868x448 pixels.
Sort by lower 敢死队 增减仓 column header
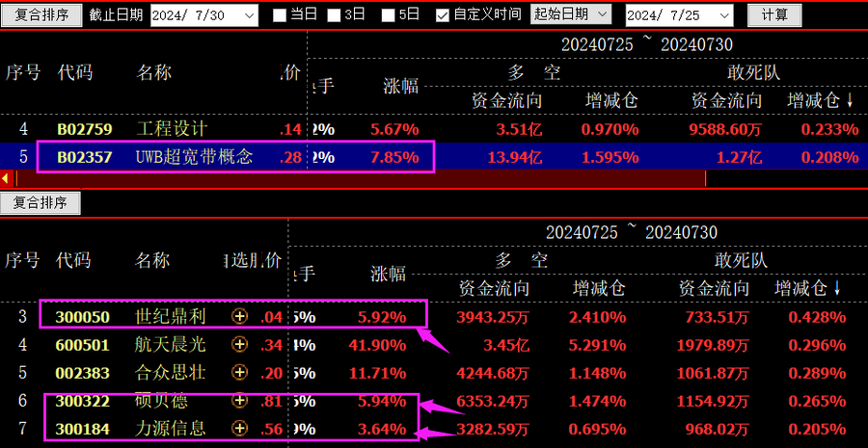(807, 288)
